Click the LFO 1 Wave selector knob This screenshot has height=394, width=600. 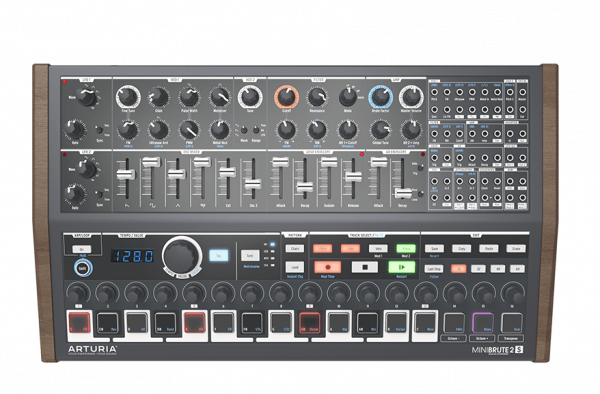86,97
